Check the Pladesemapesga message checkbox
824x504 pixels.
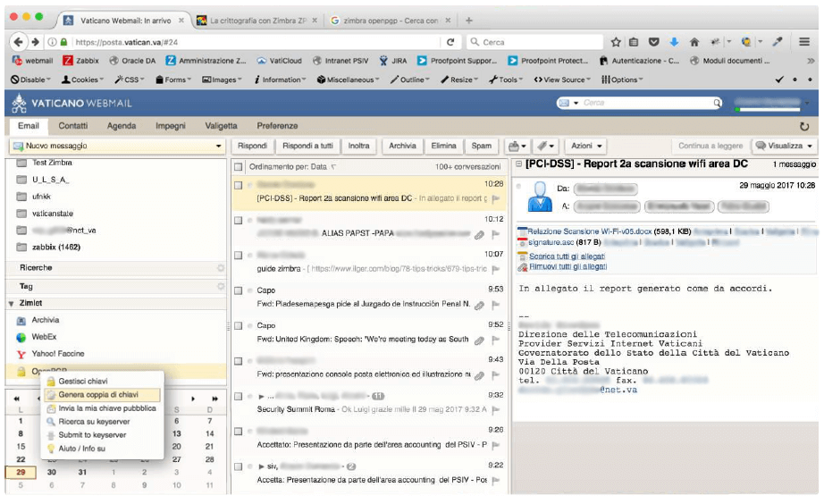coord(239,290)
